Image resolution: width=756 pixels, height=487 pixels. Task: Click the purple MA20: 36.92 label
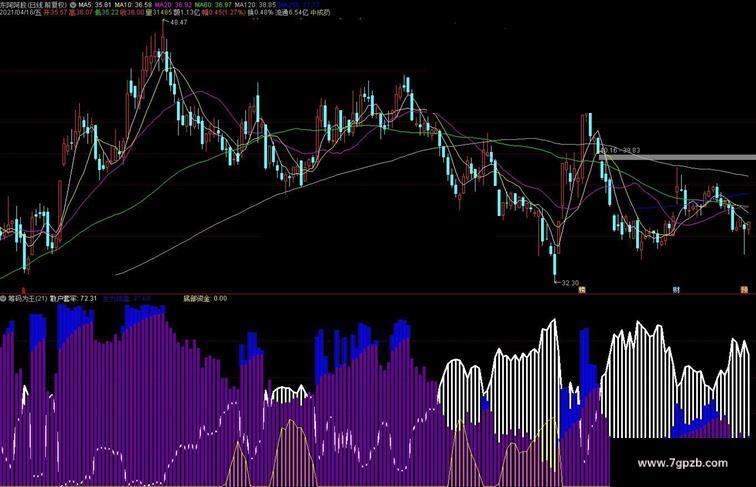click(x=173, y=5)
